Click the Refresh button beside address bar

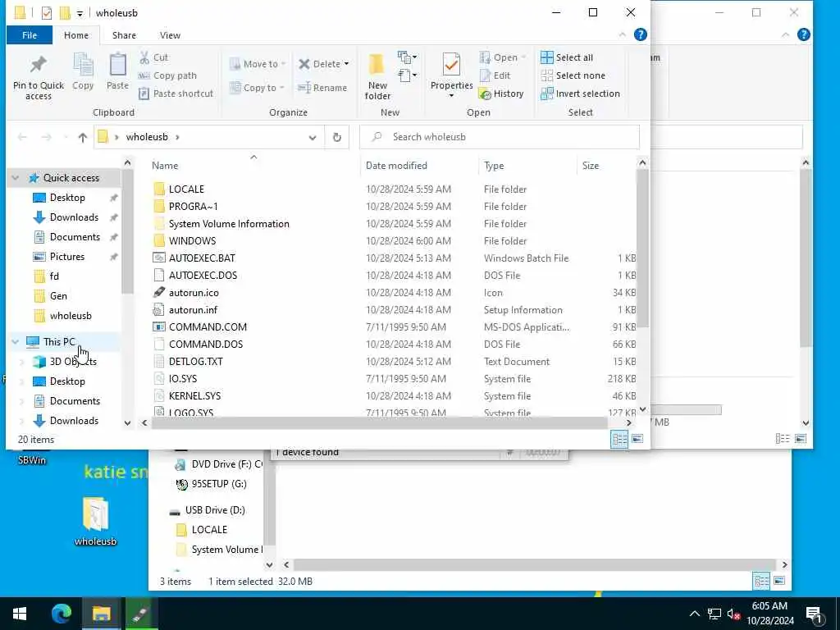point(337,137)
